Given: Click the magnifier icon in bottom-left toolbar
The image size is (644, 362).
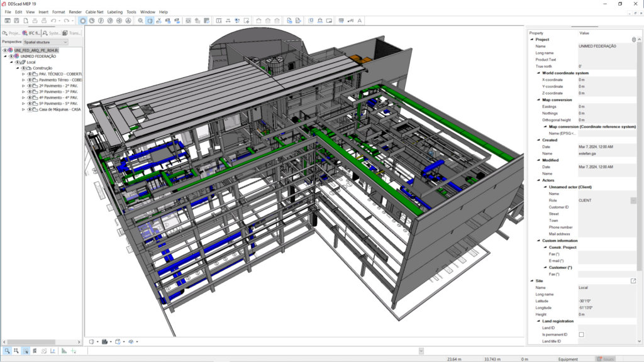Looking at the screenshot, I should [x=7, y=351].
